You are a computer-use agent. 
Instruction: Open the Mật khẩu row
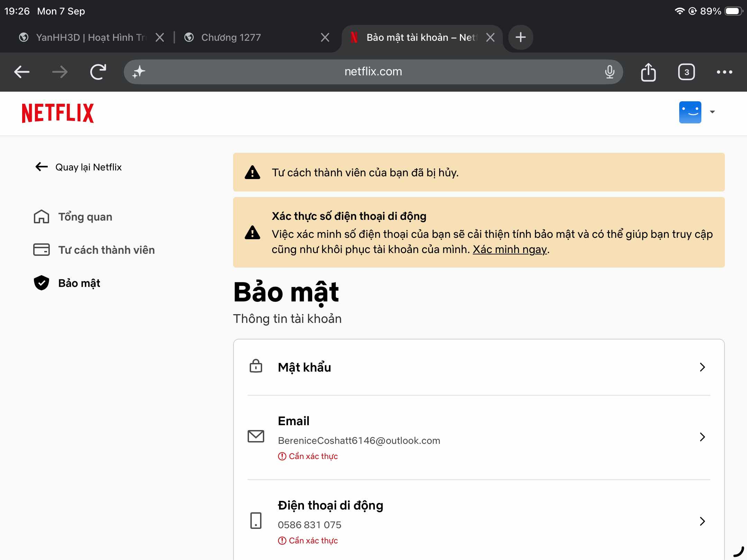(x=479, y=367)
